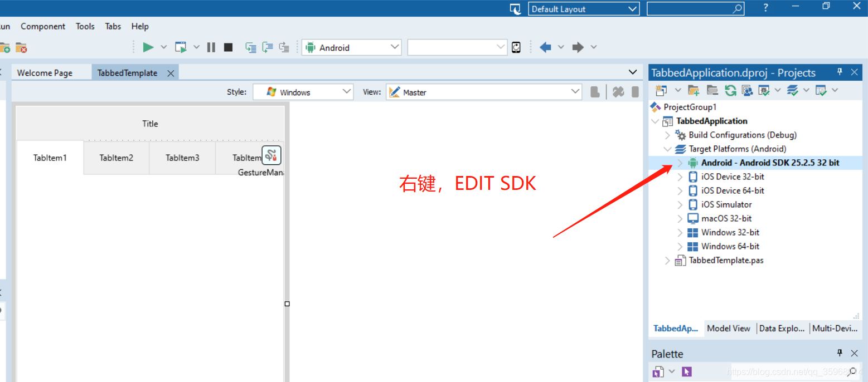Pause the running program
The image size is (868, 382).
(211, 47)
